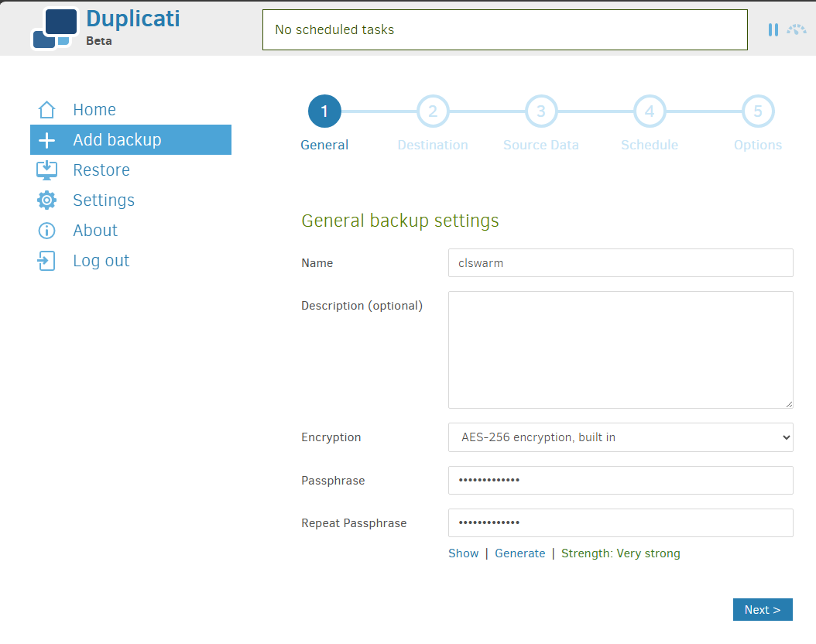The width and height of the screenshot is (816, 644).
Task: Open Settings with the gear icon
Action: [46, 200]
